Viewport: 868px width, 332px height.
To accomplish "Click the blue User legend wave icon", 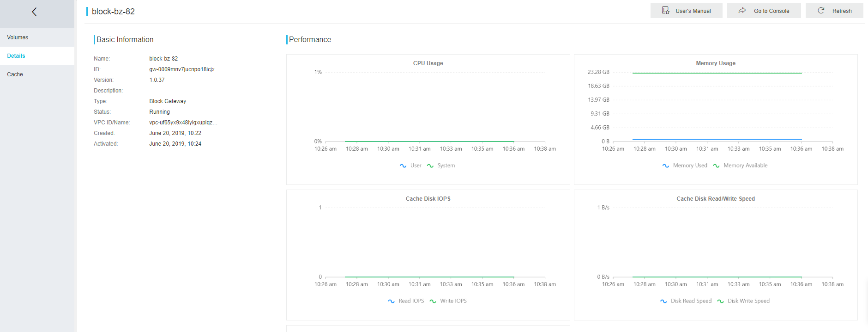I will pyautogui.click(x=403, y=166).
